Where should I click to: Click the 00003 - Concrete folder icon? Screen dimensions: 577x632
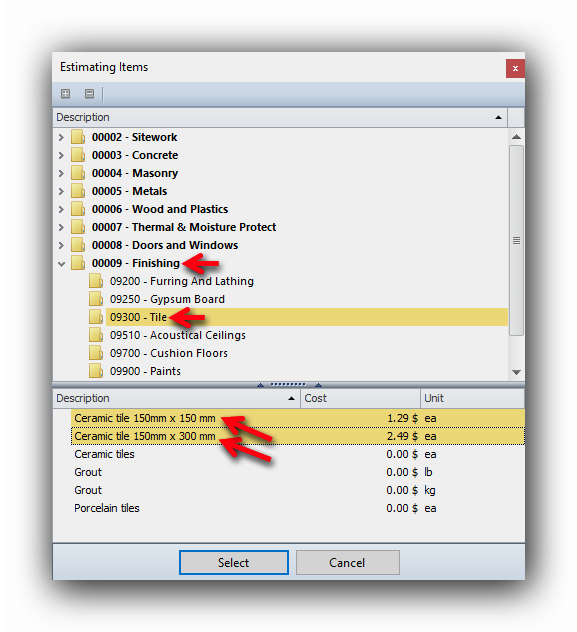pos(78,155)
